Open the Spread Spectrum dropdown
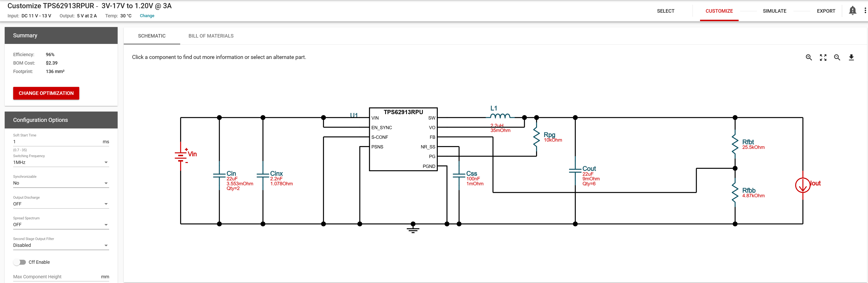This screenshot has width=868, height=283. pyautogui.click(x=61, y=225)
